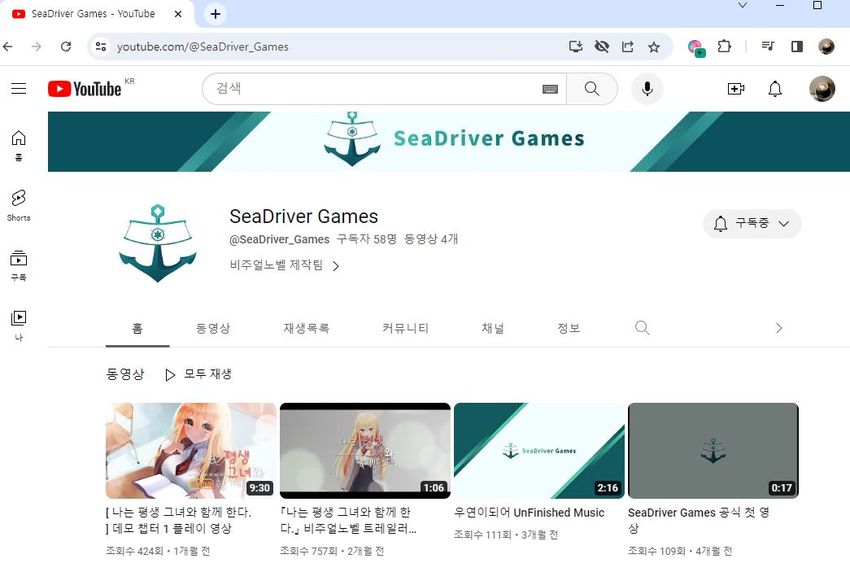Go to YouTube home via logo
Viewport: 850px width, 564px height.
coord(85,89)
